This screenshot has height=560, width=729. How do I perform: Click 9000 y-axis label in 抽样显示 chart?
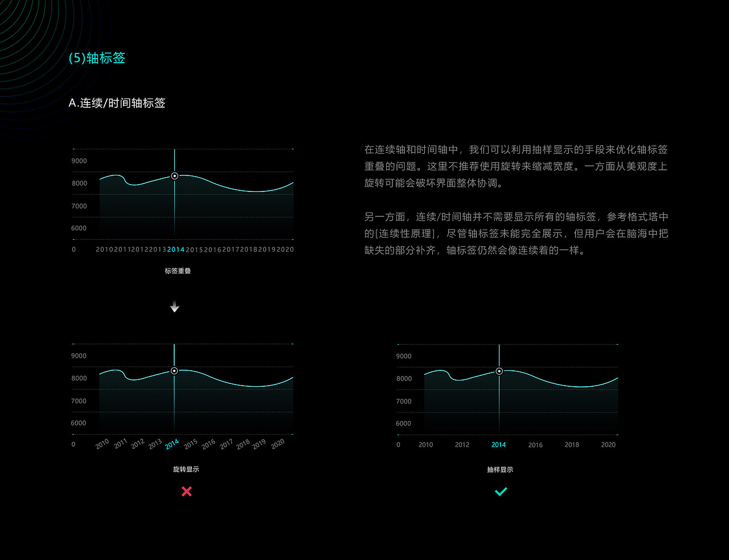tap(404, 357)
